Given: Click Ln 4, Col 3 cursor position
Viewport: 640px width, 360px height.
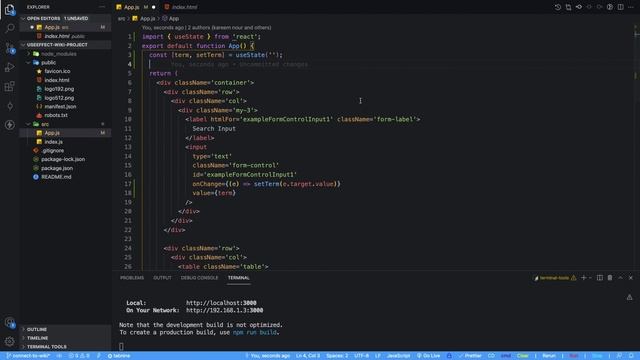Looking at the screenshot, I should pos(308,356).
